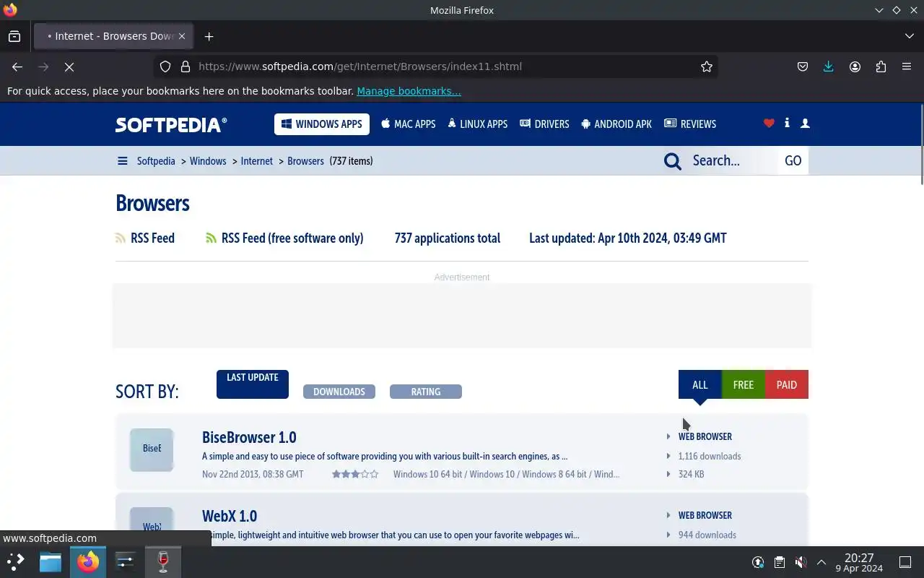The image size is (924, 578).
Task: List all tabs dropdown arrow
Action: pos(909,36)
